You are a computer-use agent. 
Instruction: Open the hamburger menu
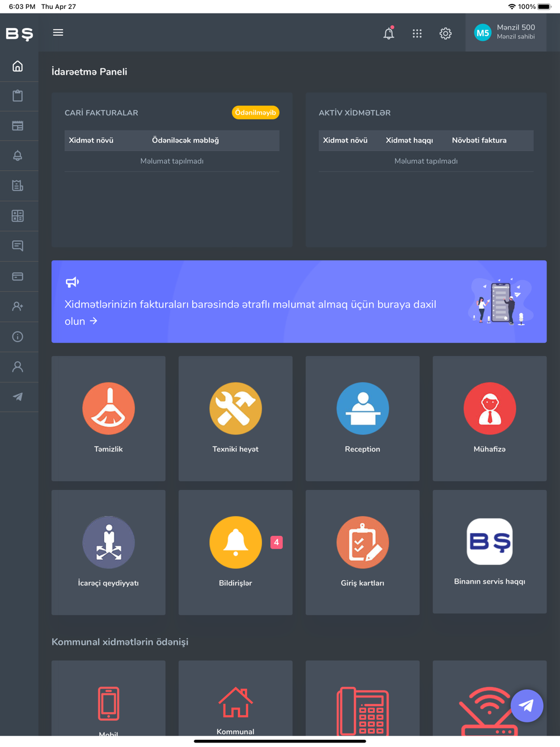pos(58,32)
